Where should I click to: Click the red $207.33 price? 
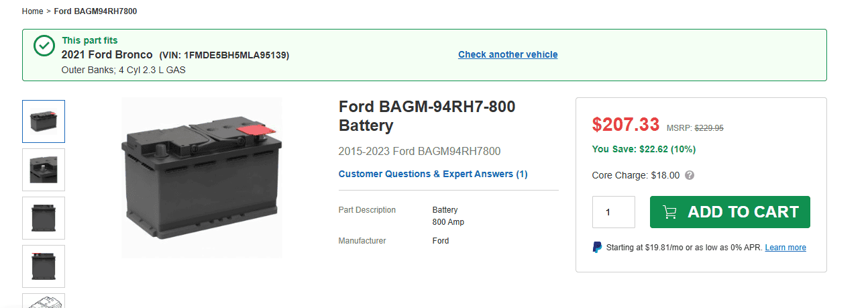point(626,124)
